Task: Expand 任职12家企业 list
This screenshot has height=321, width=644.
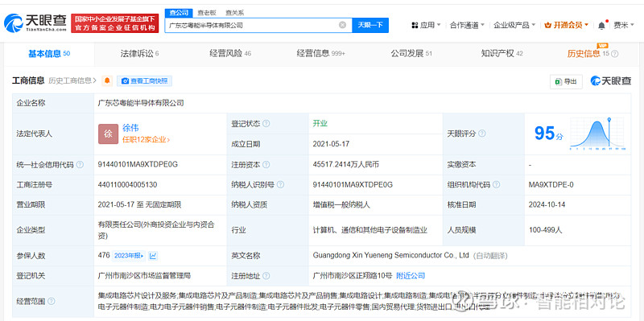Action: (x=147, y=139)
